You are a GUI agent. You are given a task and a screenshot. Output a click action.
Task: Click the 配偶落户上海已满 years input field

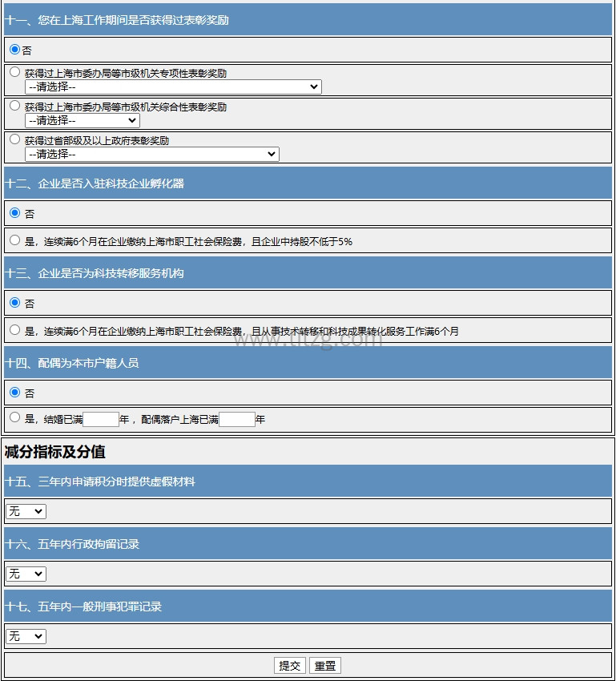point(236,419)
